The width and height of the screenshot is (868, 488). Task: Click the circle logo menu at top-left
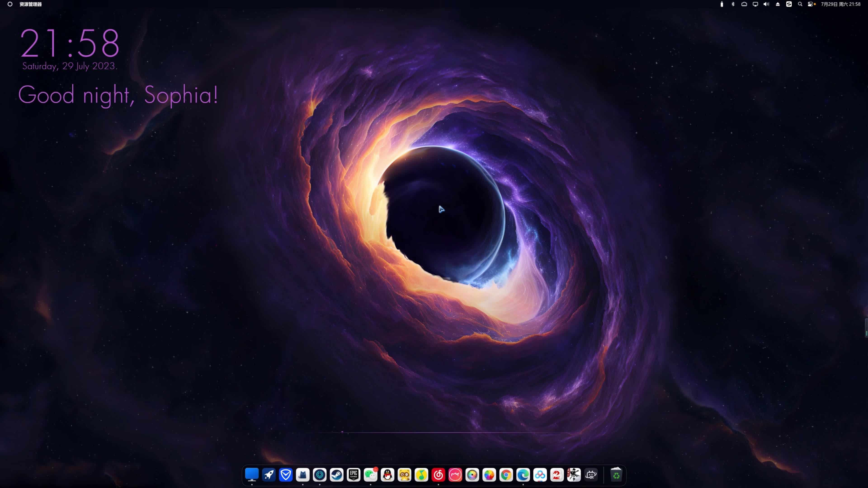[10, 4]
